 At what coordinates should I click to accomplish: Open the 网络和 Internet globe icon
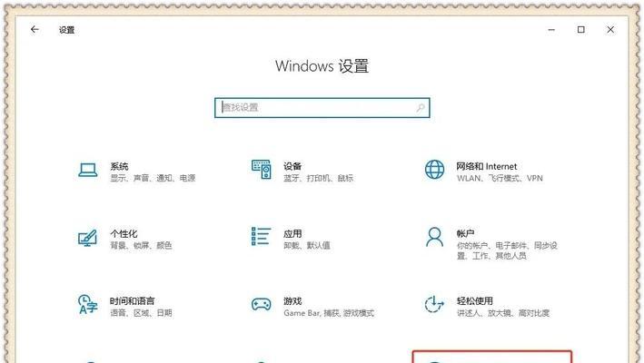pyautogui.click(x=434, y=170)
